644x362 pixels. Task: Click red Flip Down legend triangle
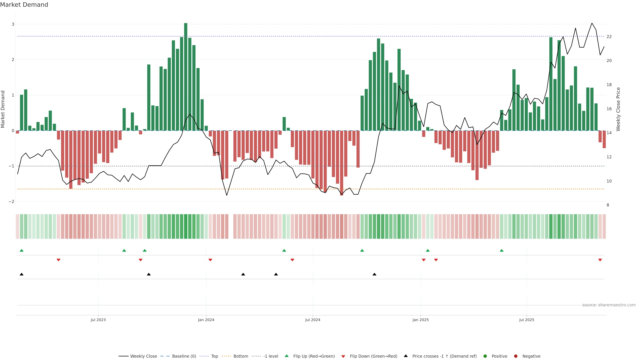(x=343, y=356)
